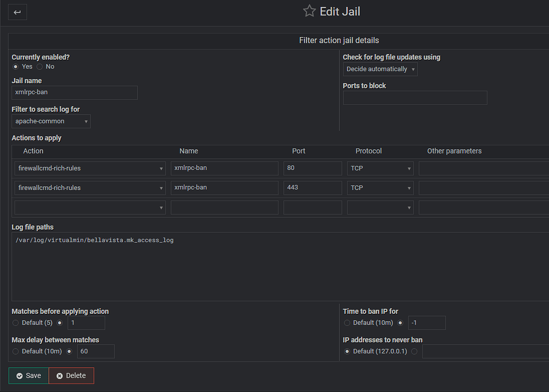This screenshot has height=392, width=549.
Task: Select custom value radio for matches before action
Action: pos(60,323)
